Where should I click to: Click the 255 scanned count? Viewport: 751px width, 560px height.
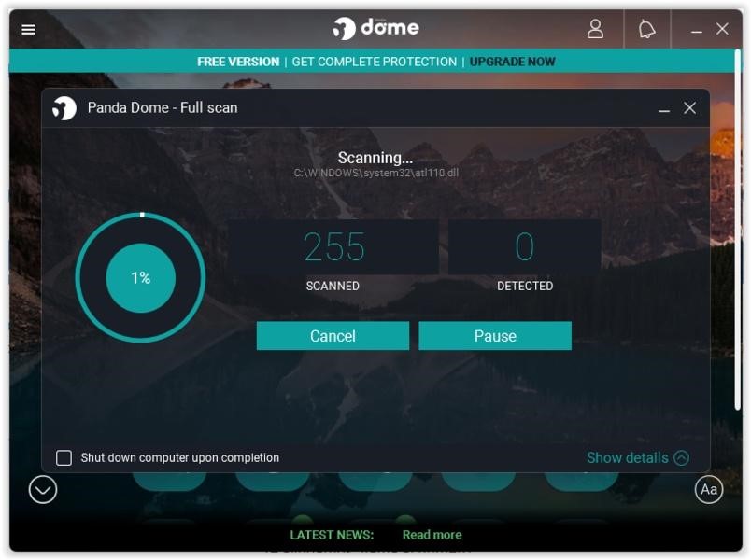click(x=333, y=247)
